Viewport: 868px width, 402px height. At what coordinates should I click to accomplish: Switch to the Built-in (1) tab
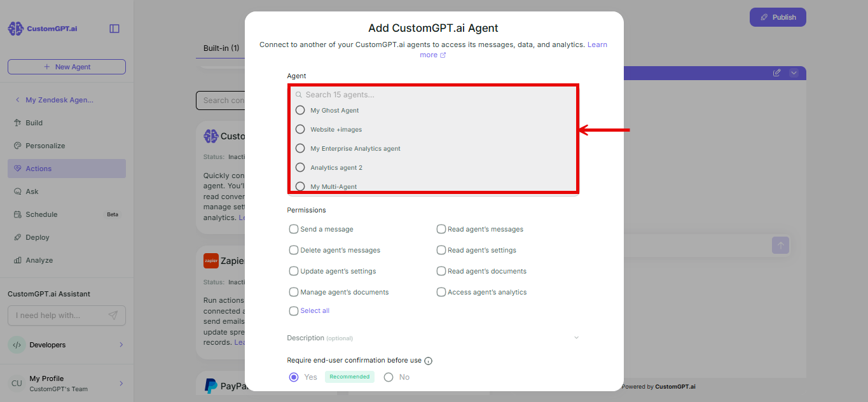coord(221,48)
